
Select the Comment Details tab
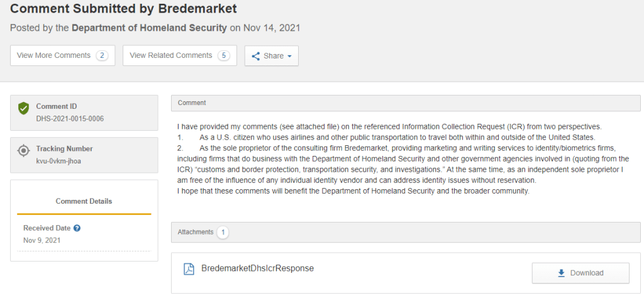[x=84, y=201]
